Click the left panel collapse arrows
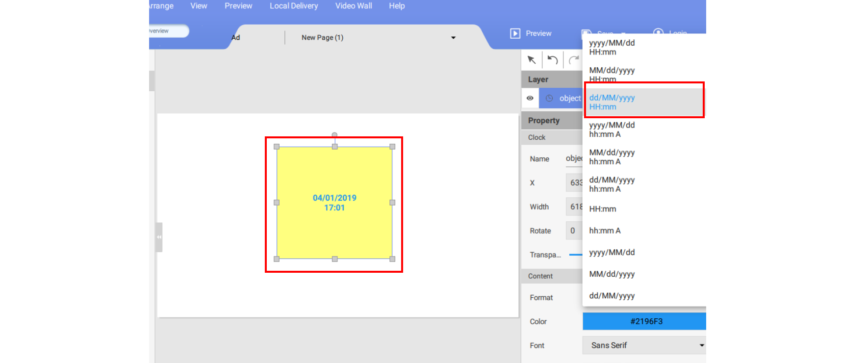868x363 pixels. [159, 237]
